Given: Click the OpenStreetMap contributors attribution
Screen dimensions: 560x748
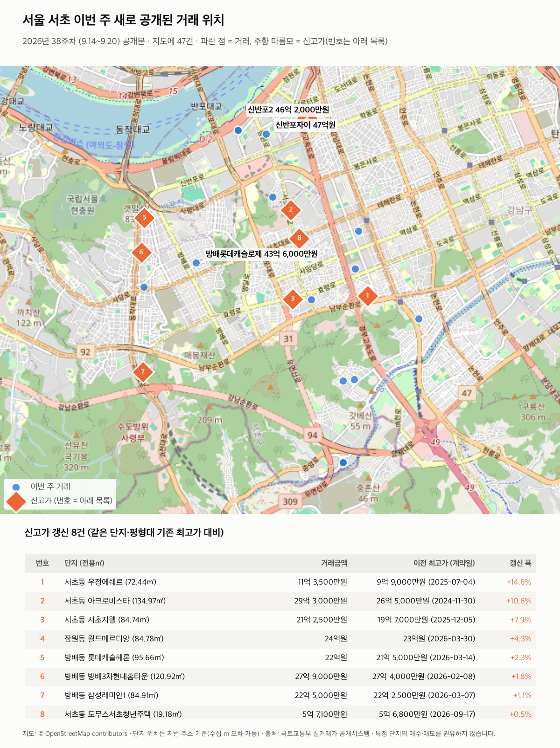Looking at the screenshot, I should 83,734.
